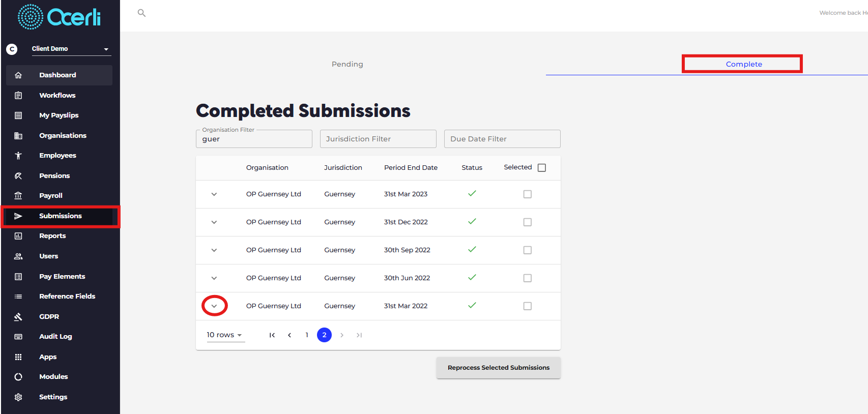
Task: Switch to the Pending tab
Action: (x=348, y=64)
